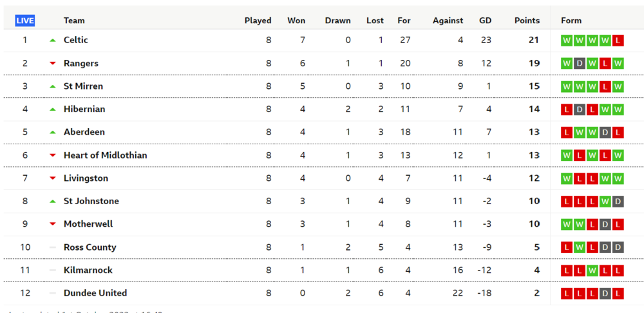This screenshot has height=313, width=644.
Task: Click Ross County's grey no-change dash icon
Action: click(x=53, y=247)
